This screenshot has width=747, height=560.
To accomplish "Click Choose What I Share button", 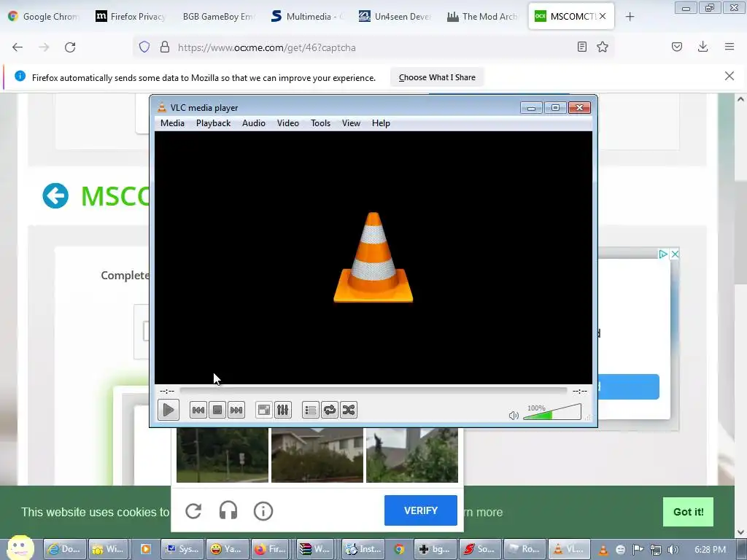I will pyautogui.click(x=437, y=77).
